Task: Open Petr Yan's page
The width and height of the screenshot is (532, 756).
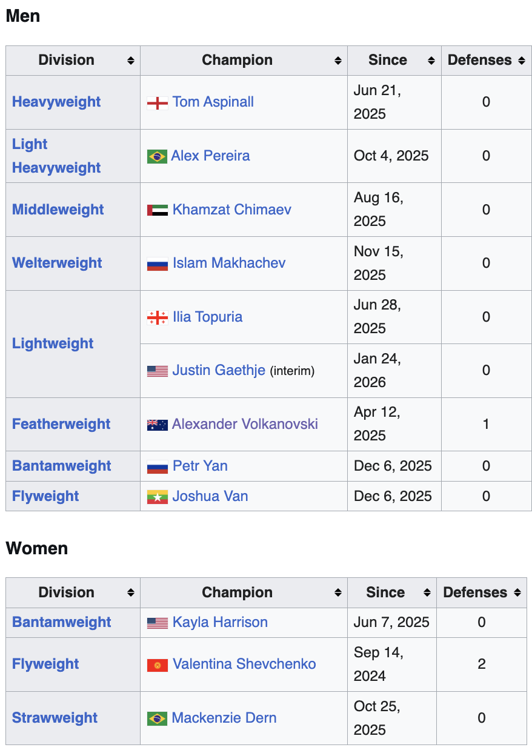Action: (200, 466)
